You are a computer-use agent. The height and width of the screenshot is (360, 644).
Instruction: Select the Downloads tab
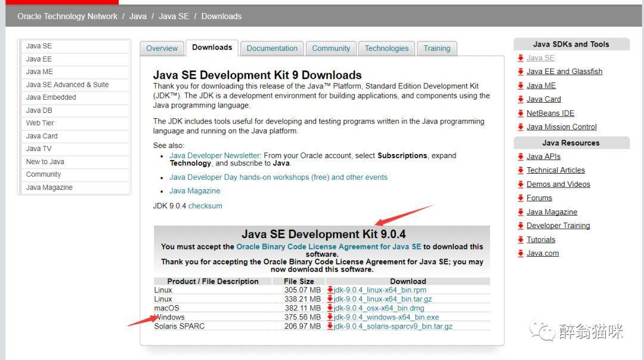[x=212, y=47]
